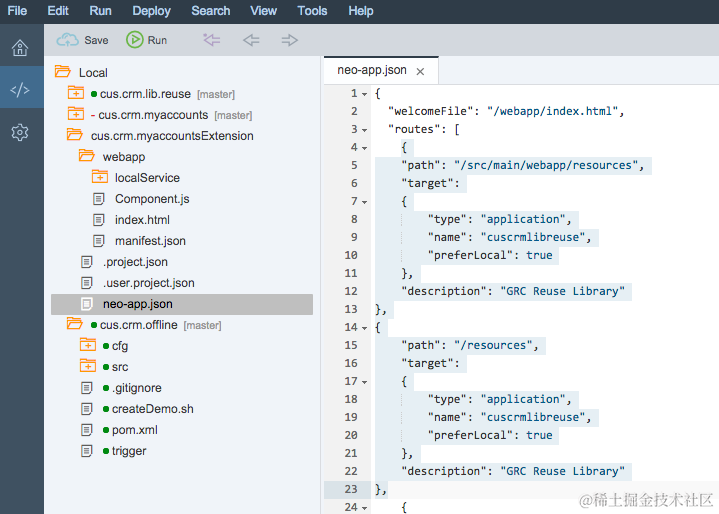Screen dimensions: 719x514
Task: Close the neo-app.json tab
Action: [x=420, y=72]
